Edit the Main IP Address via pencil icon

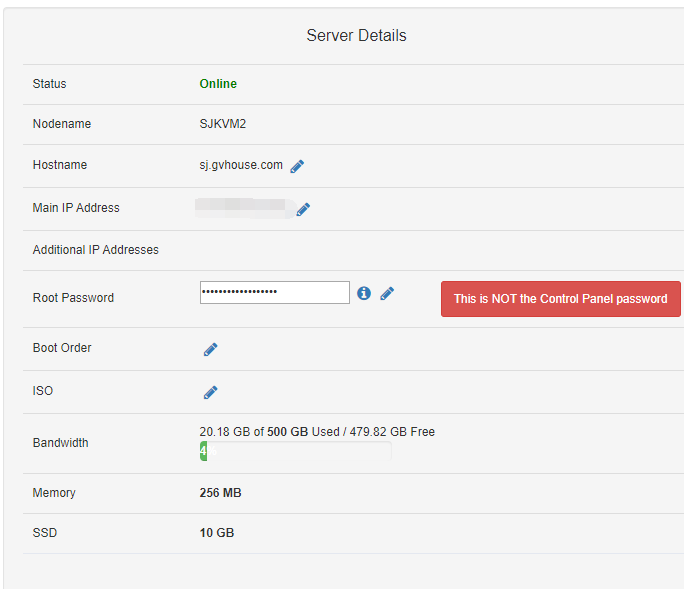pyautogui.click(x=303, y=209)
